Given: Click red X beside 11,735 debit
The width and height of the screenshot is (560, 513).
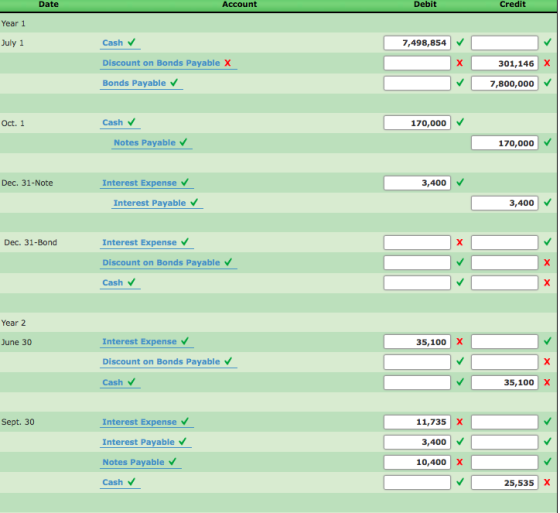Looking at the screenshot, I should (460, 422).
